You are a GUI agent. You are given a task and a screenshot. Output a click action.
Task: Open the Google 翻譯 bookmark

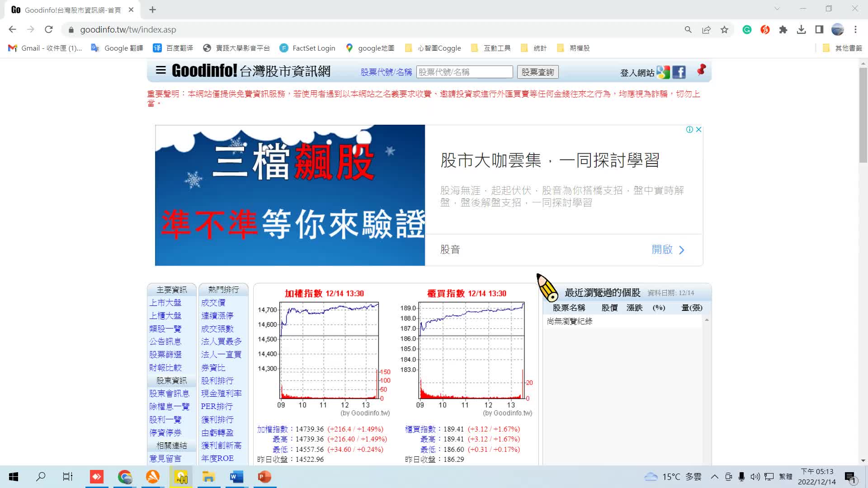point(117,48)
